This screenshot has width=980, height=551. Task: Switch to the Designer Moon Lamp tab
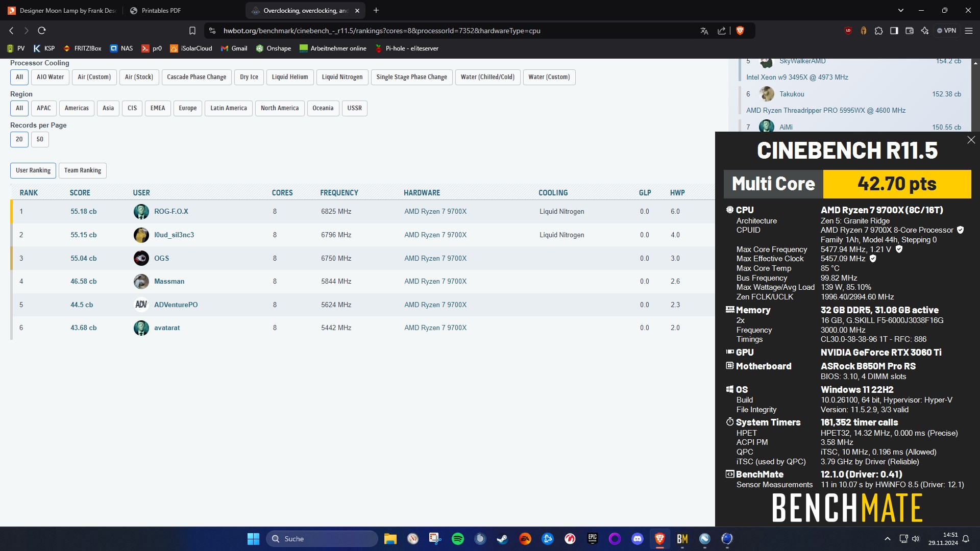coord(62,10)
